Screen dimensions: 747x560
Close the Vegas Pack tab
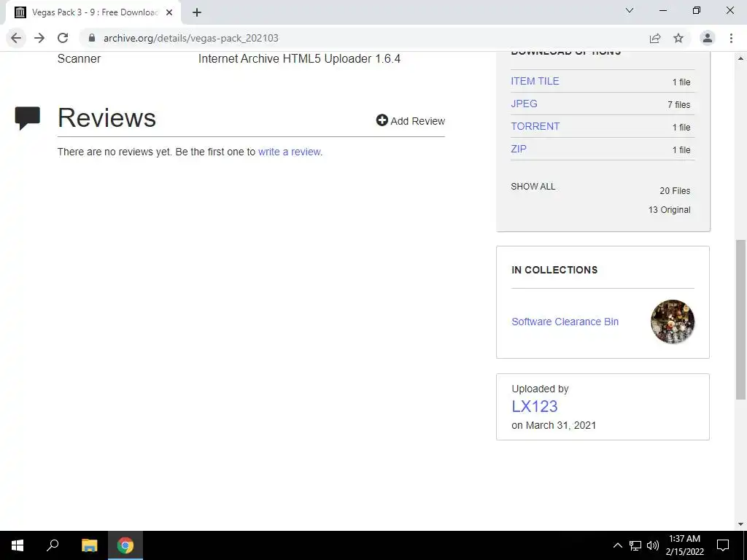click(169, 12)
